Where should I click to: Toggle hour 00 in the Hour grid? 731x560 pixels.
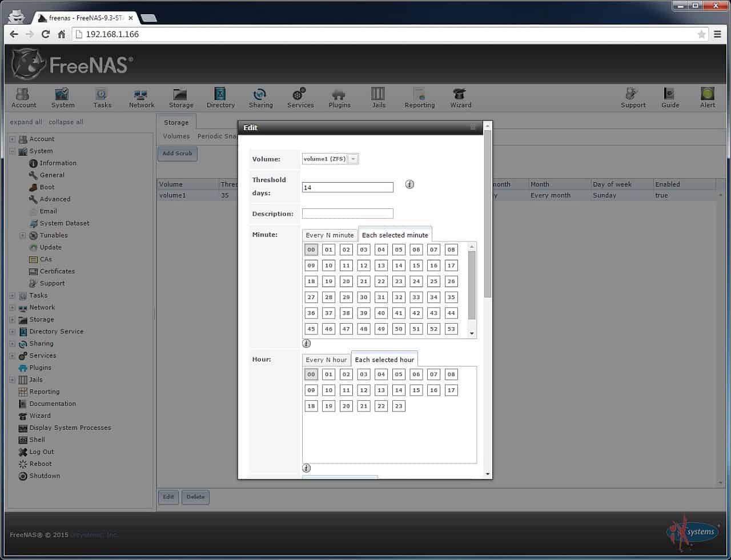tap(311, 374)
